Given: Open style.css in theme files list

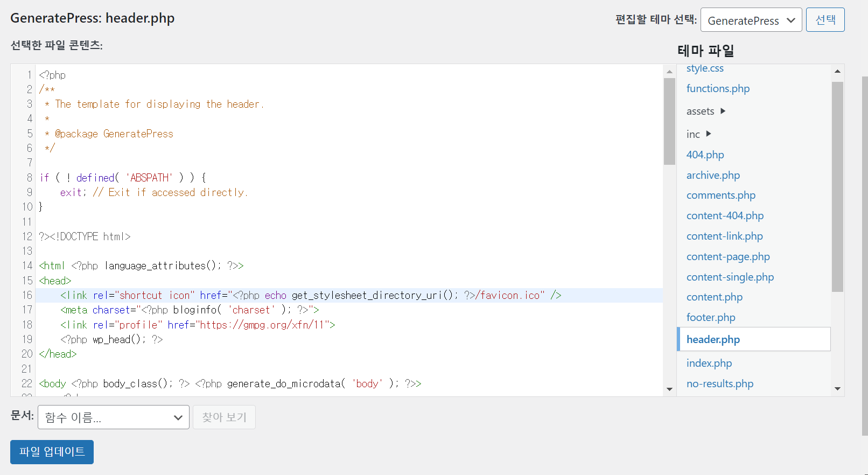Looking at the screenshot, I should pos(705,68).
